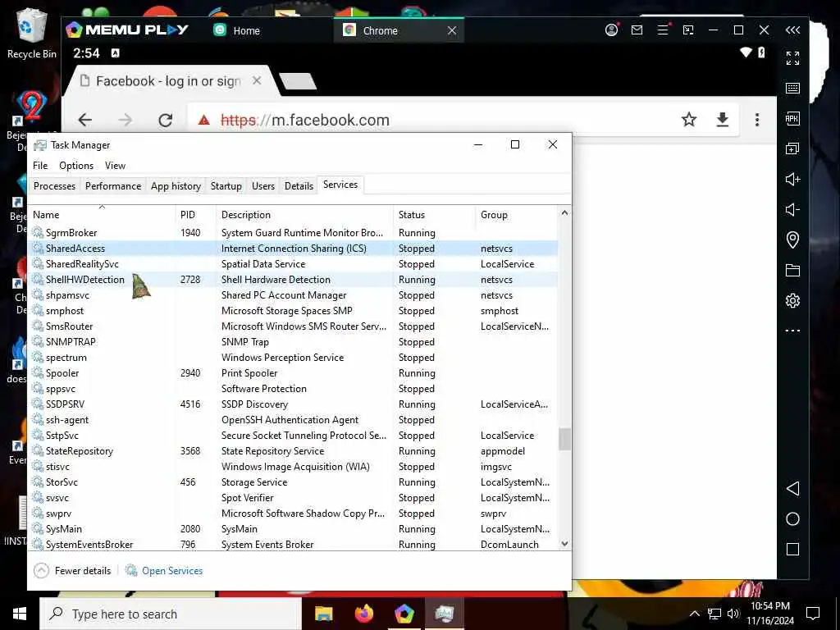The height and width of the screenshot is (630, 840).
Task: Increase volume with MEmu speaker-plus icon
Action: click(793, 179)
